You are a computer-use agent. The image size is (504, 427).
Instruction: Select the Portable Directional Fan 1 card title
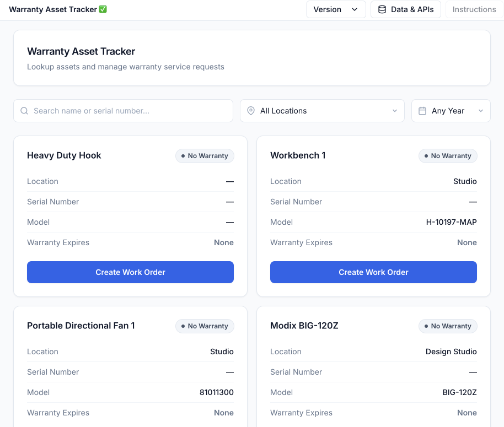[81, 326]
